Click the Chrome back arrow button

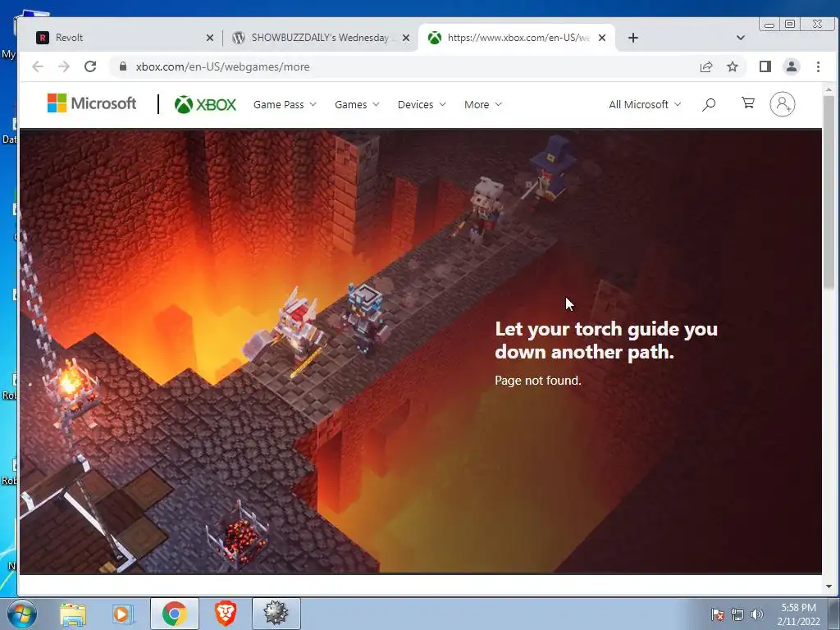click(38, 66)
